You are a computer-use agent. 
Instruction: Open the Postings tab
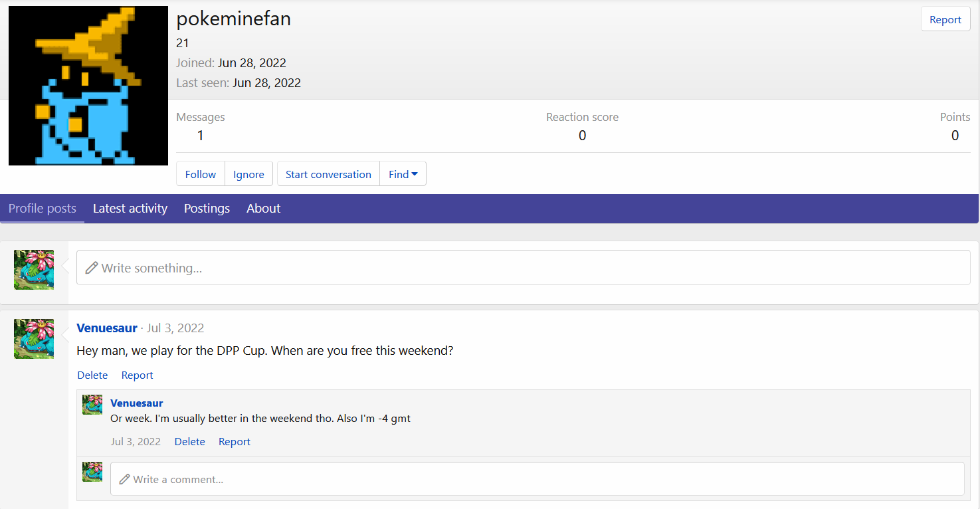(x=207, y=209)
